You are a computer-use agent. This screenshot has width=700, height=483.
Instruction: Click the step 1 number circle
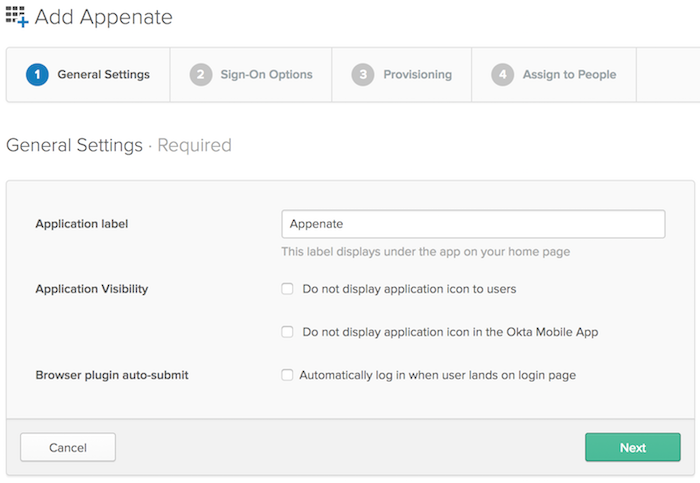37,74
